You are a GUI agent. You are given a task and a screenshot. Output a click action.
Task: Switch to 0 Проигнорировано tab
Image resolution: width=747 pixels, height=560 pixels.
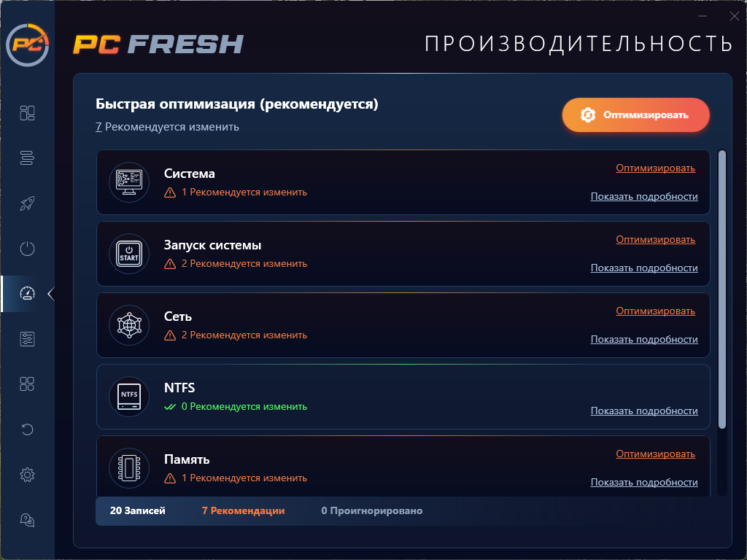pyautogui.click(x=371, y=511)
